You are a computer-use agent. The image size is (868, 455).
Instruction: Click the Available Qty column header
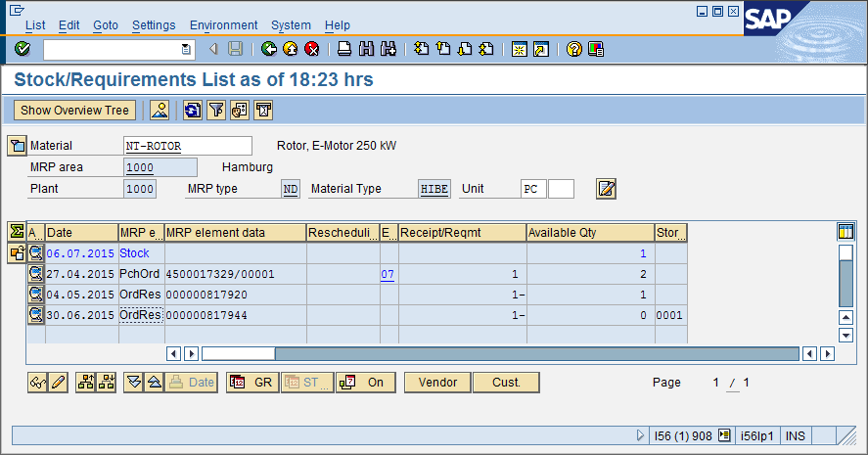(590, 233)
